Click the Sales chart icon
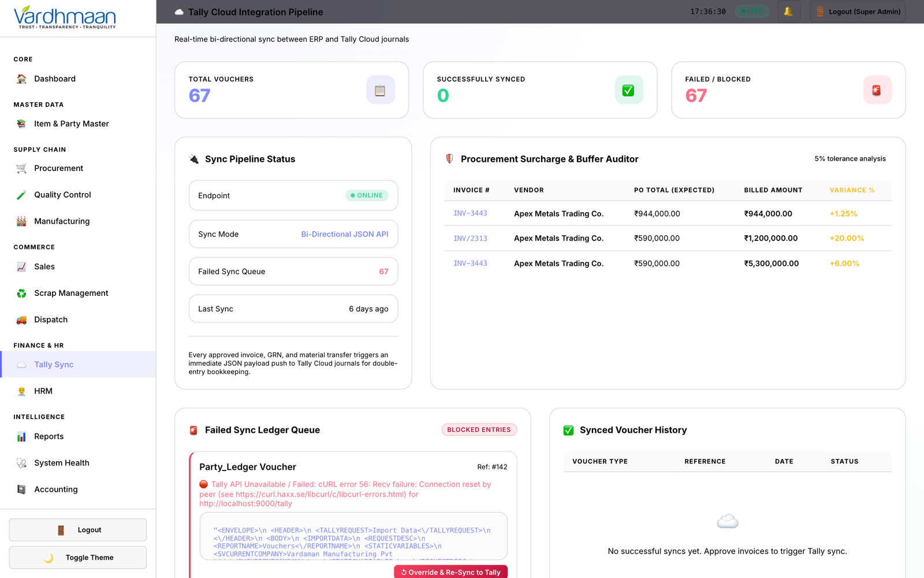The image size is (924, 578). pos(21,266)
